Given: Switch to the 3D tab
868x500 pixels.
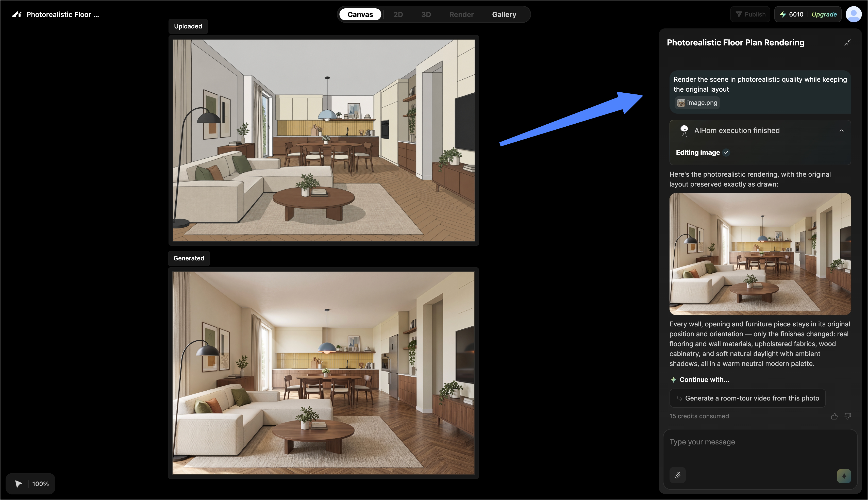Looking at the screenshot, I should (426, 14).
